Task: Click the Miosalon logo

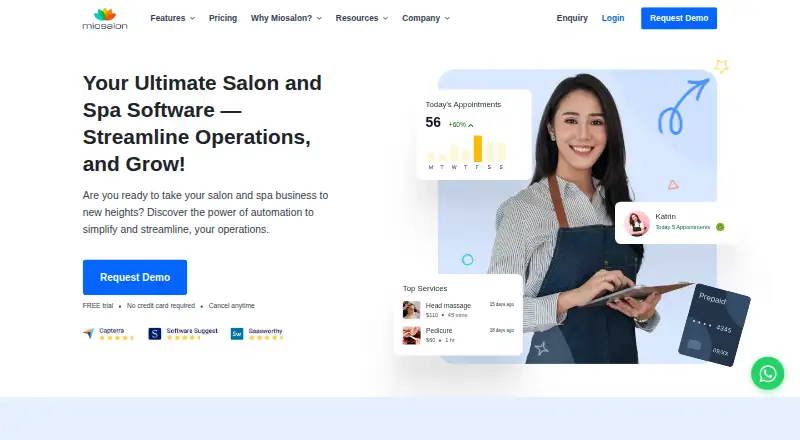Action: (105, 18)
